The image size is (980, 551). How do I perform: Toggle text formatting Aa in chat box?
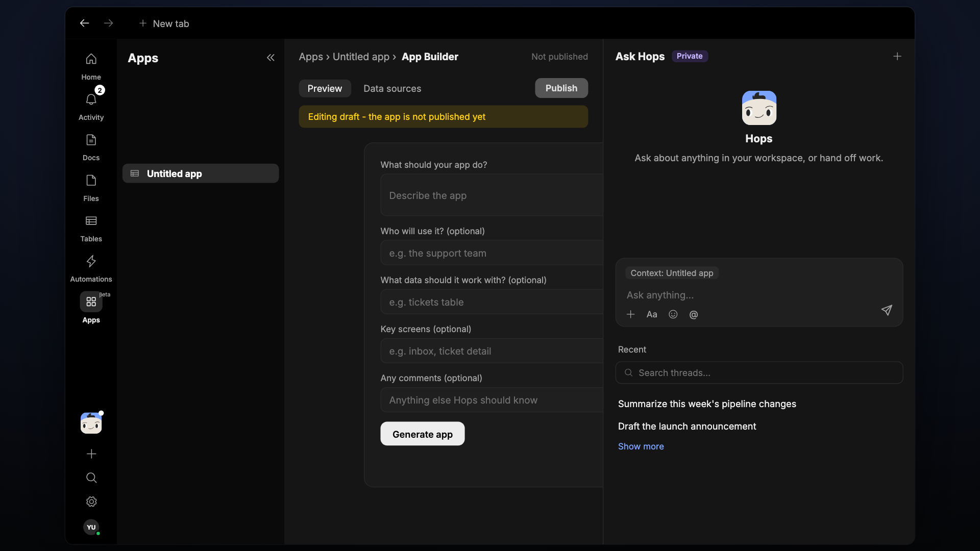[652, 314]
